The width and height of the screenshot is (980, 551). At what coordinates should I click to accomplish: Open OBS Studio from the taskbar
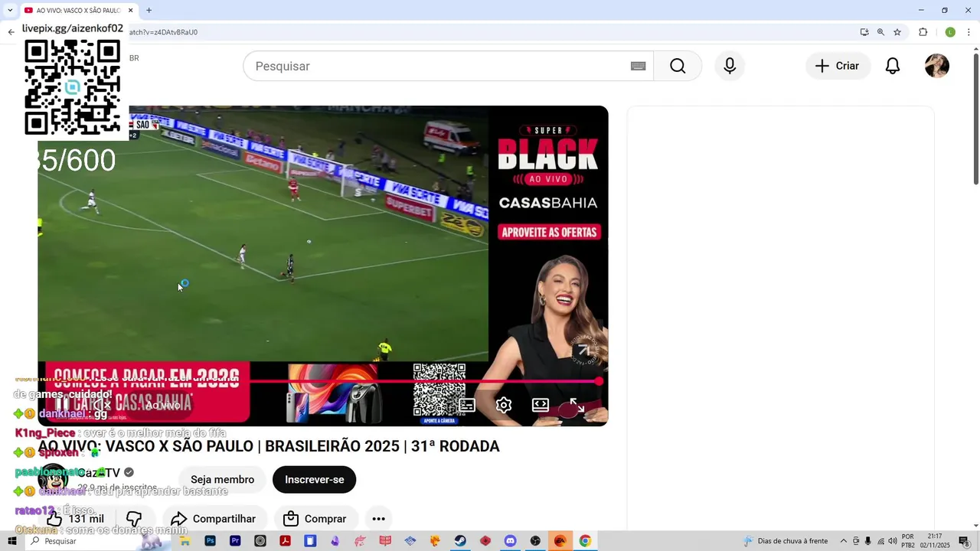coord(535,541)
